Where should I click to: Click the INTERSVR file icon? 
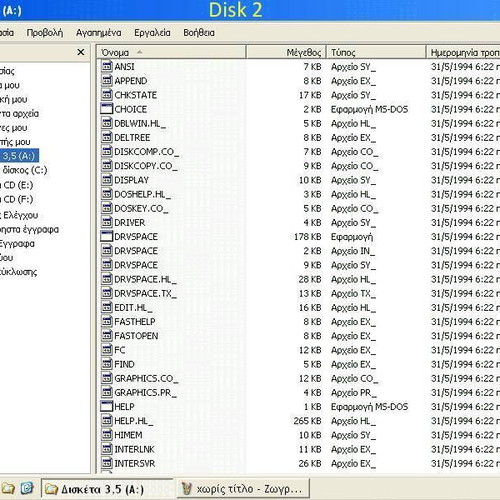(106, 463)
